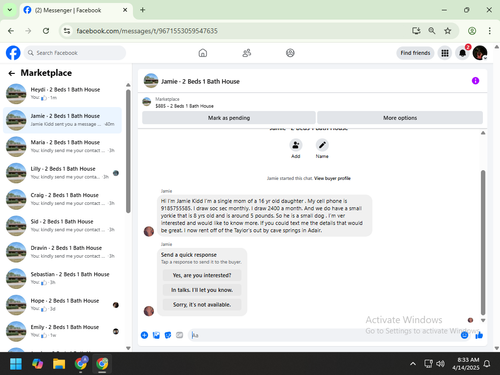Send quick response Sorry, it's not available.
Viewport: 500px width, 375px height.
tap(202, 305)
